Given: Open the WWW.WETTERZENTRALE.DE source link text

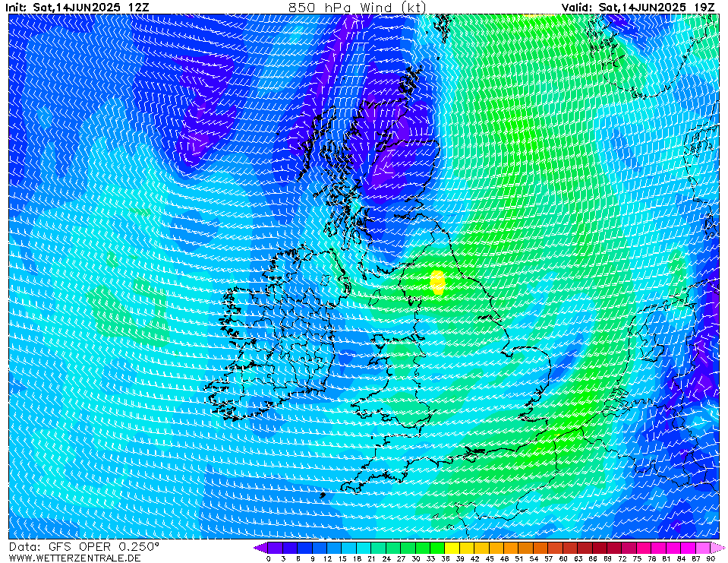Looking at the screenshot, I should [74, 558].
